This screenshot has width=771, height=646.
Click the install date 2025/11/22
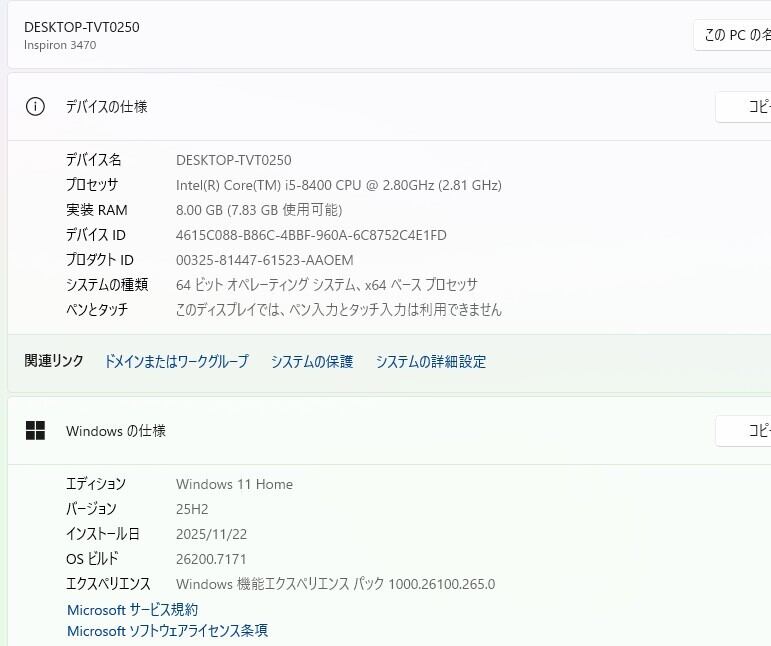(x=211, y=534)
